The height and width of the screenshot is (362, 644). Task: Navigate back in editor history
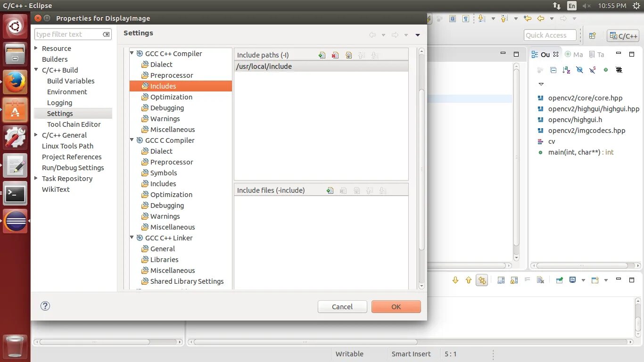tap(541, 19)
